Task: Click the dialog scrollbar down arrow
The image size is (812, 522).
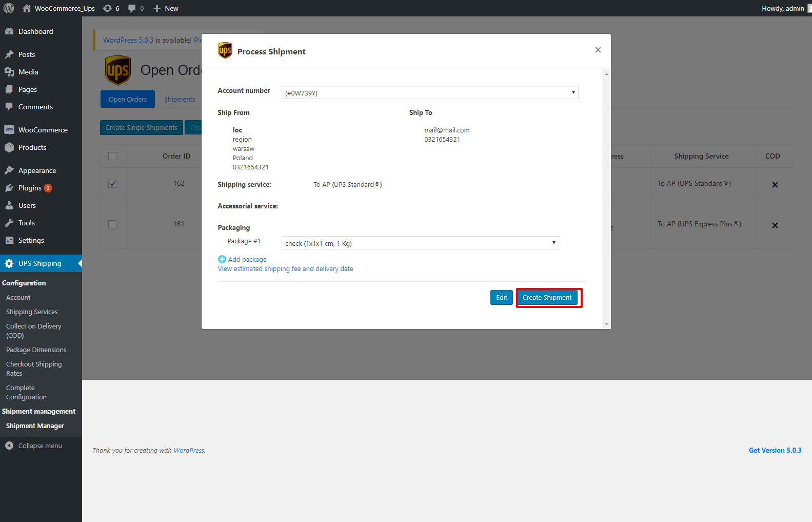Action: pyautogui.click(x=606, y=324)
